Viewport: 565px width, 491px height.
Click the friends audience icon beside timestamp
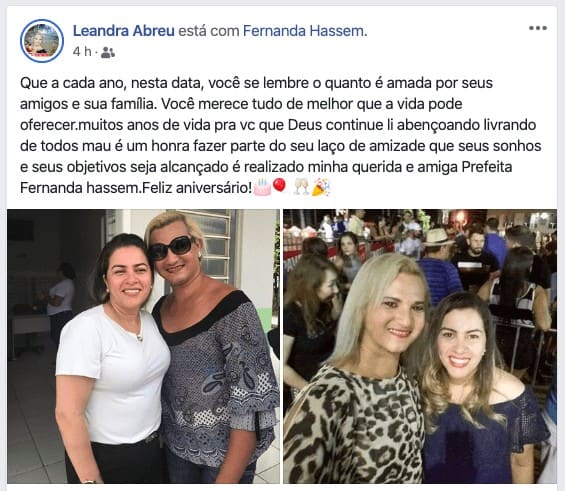point(108,53)
